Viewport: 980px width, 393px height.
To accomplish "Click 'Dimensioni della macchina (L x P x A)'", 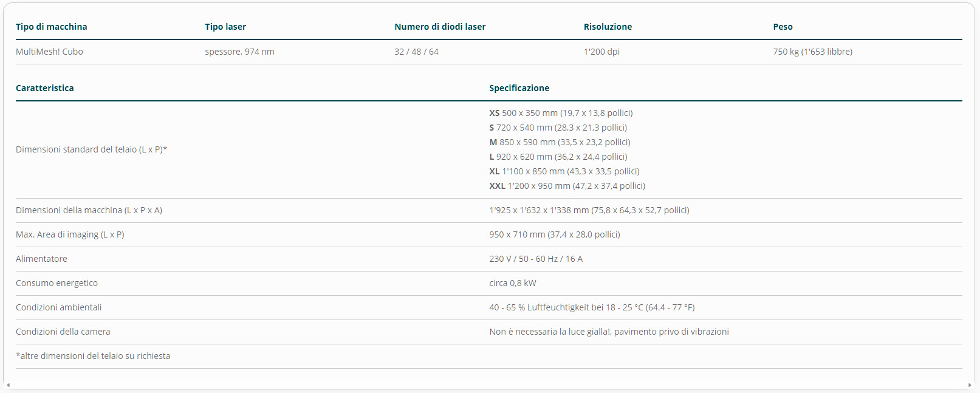I will (89, 210).
